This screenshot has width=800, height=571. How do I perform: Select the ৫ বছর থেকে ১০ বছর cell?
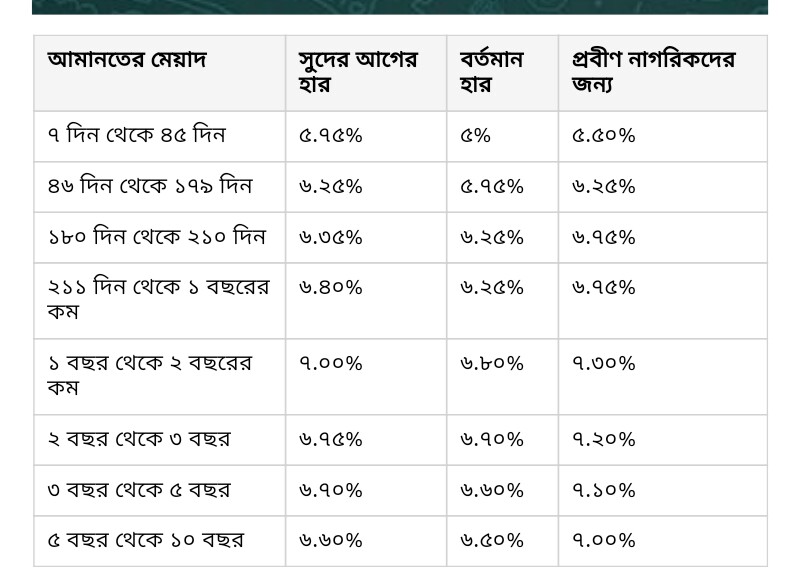pos(160,541)
